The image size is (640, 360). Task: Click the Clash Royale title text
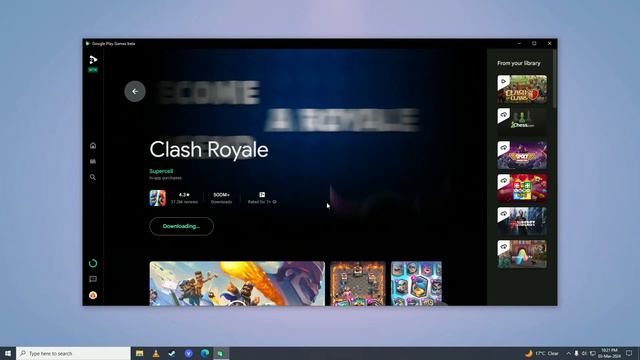pos(209,149)
